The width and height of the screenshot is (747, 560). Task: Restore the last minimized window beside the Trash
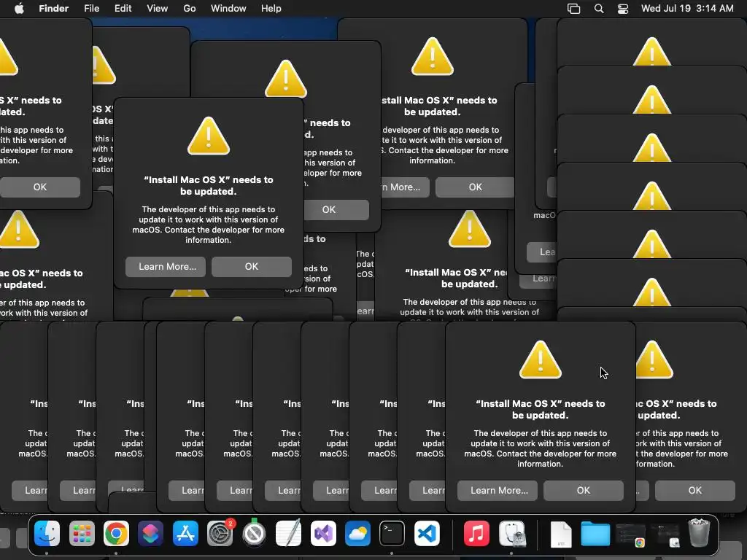pyautogui.click(x=665, y=535)
